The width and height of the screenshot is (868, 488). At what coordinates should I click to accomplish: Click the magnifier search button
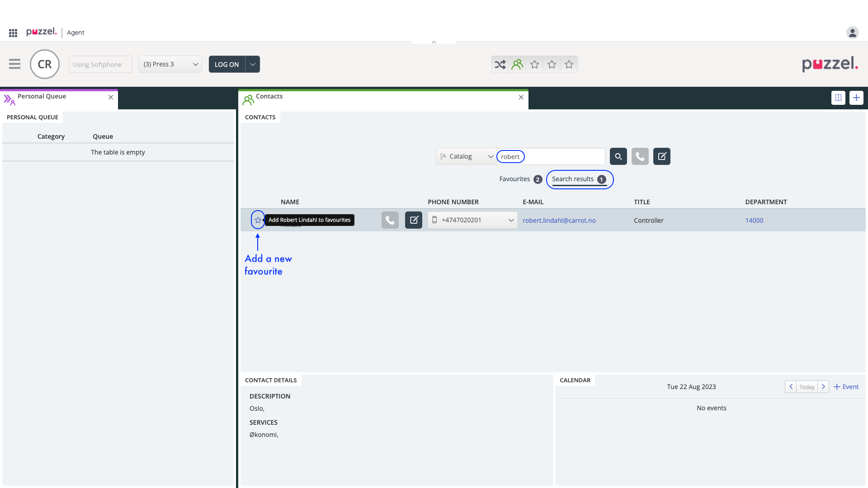(x=618, y=156)
